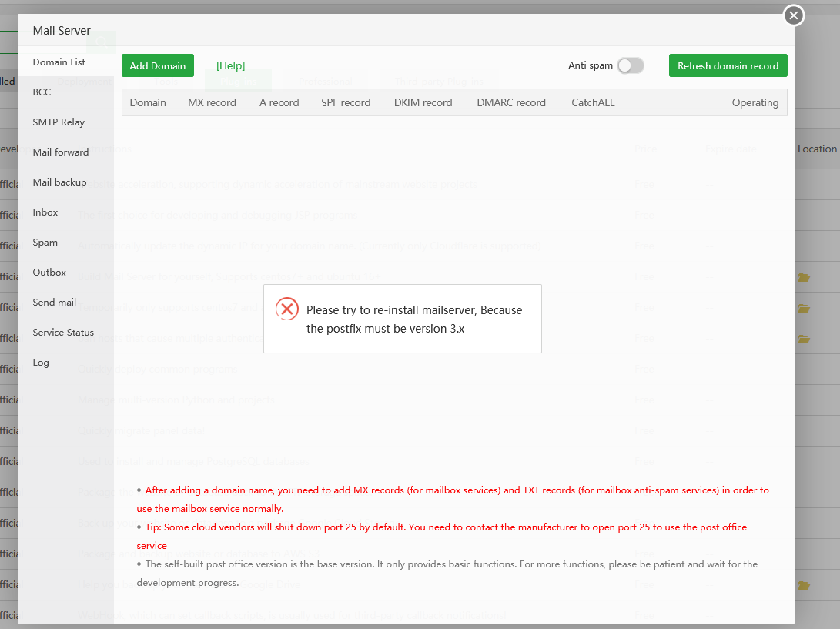This screenshot has height=629, width=840.
Task: Click the Operating column header
Action: [755, 102]
